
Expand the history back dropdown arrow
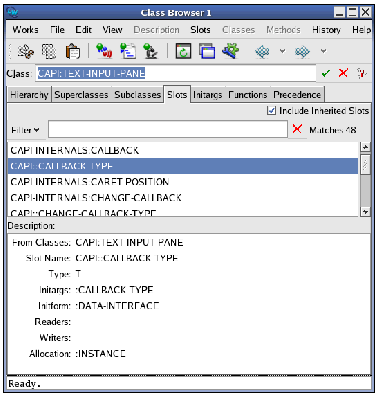[x=282, y=51]
